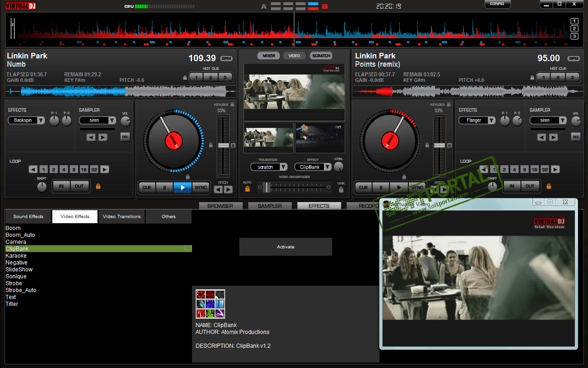
Task: Click right deck loop IN button
Action: click(x=512, y=186)
